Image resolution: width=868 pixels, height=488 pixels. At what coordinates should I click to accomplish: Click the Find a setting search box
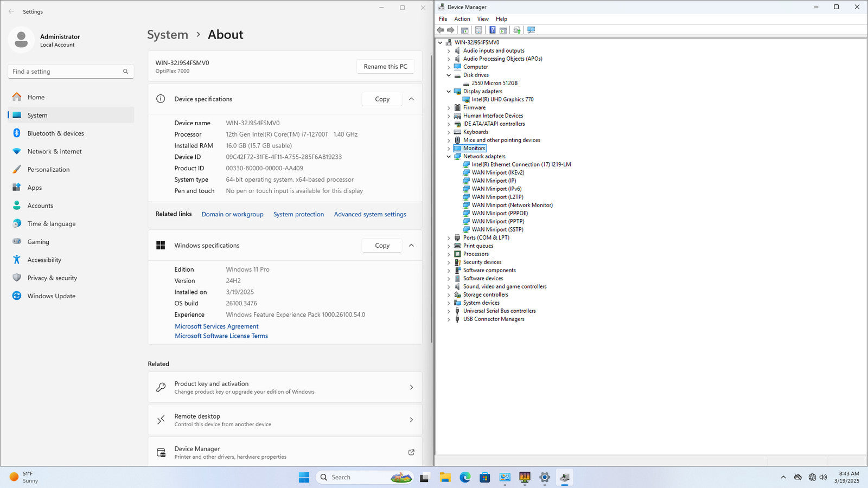(71, 72)
